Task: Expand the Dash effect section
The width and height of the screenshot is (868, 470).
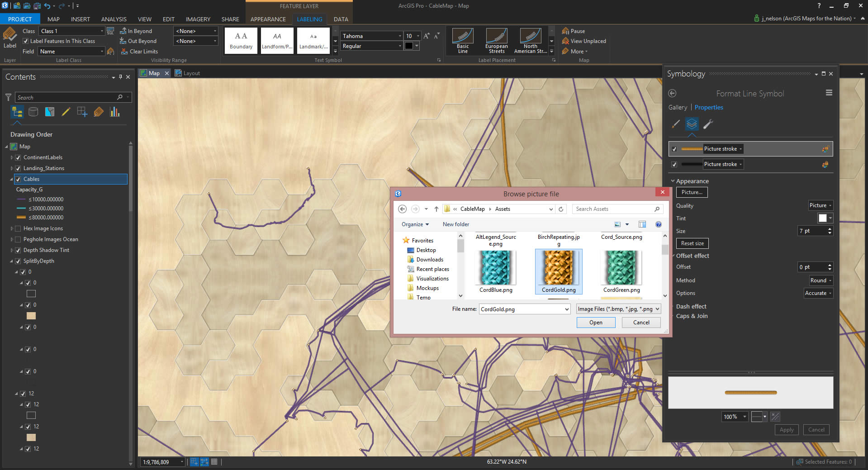Action: click(691, 306)
